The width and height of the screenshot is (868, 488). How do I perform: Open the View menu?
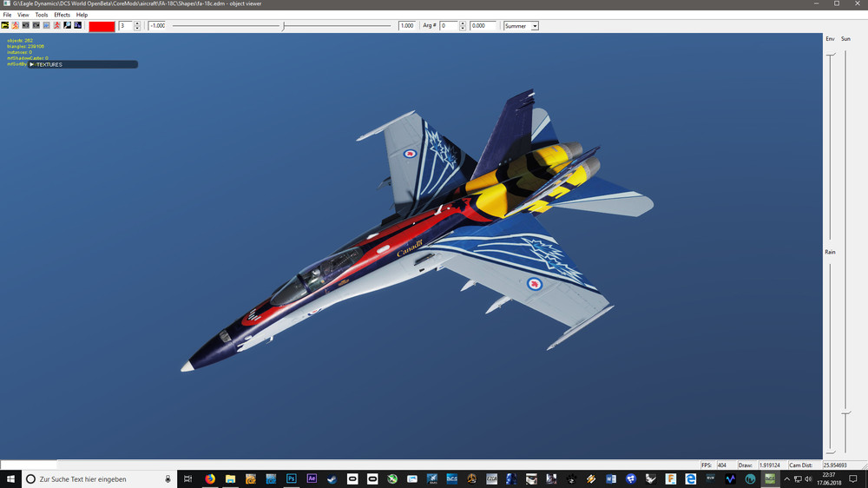tap(23, 15)
